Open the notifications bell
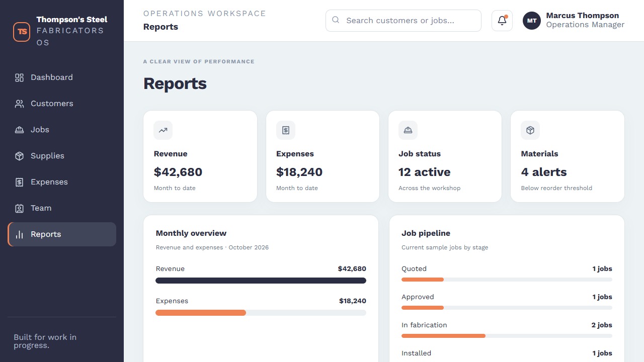The width and height of the screenshot is (644, 362). coord(502,21)
